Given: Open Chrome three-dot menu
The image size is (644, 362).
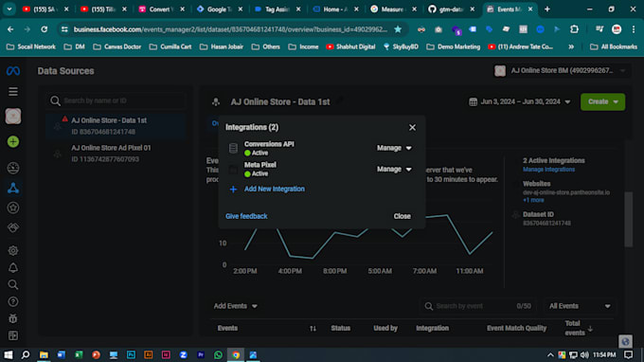Looking at the screenshot, I should 634,29.
